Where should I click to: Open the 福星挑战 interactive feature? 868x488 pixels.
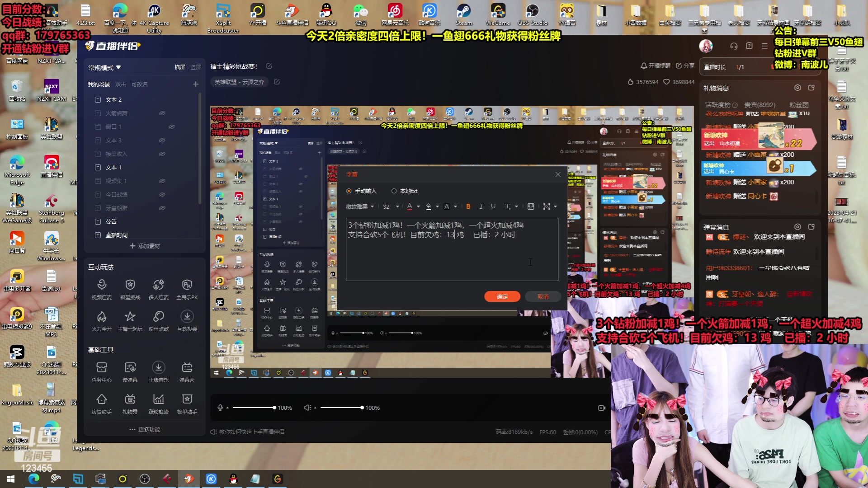tap(130, 289)
